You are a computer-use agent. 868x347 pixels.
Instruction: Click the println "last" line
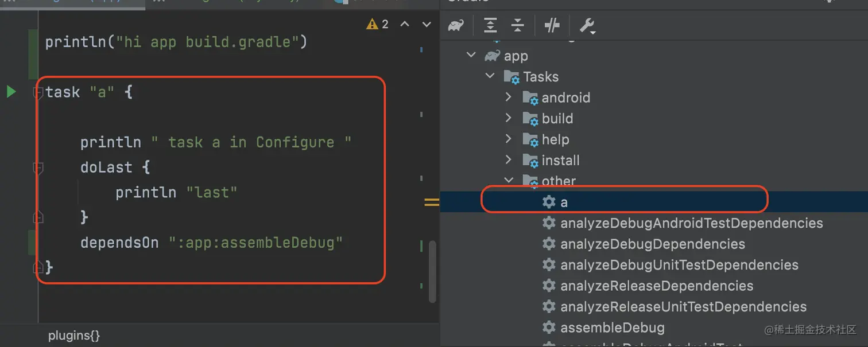tap(176, 192)
